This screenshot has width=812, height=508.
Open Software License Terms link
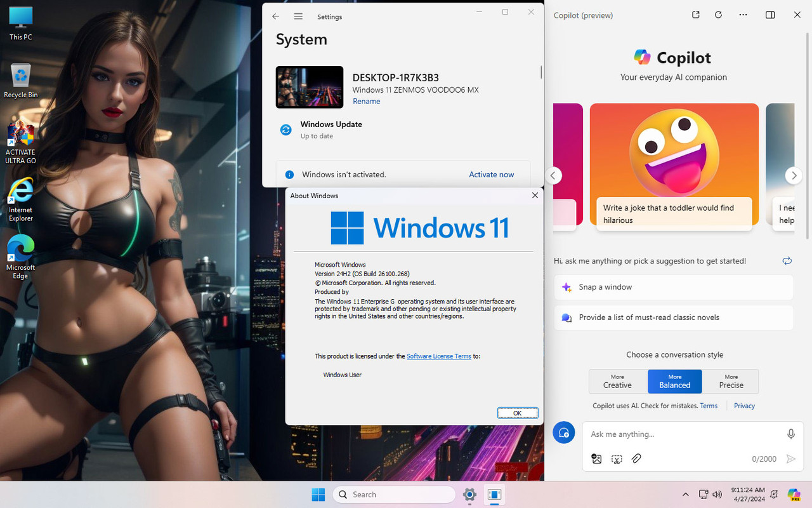point(438,356)
